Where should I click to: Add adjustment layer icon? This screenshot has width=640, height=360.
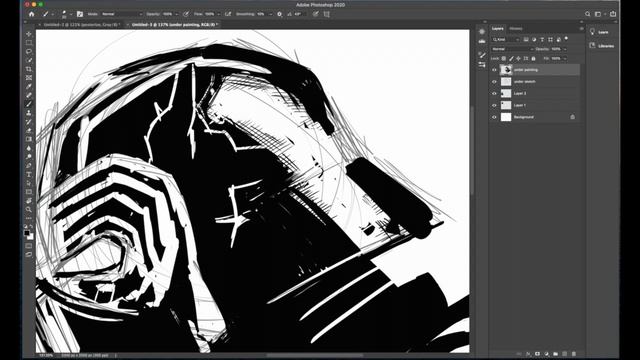click(x=547, y=354)
